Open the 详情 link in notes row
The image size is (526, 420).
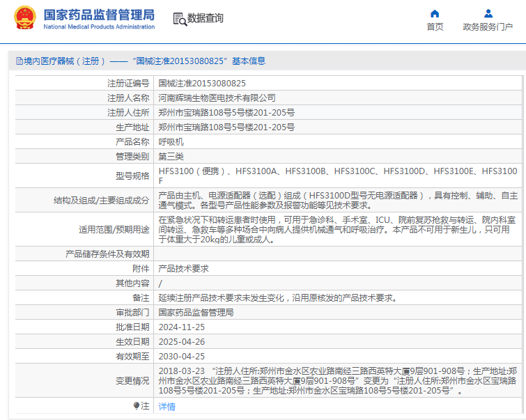[167, 406]
